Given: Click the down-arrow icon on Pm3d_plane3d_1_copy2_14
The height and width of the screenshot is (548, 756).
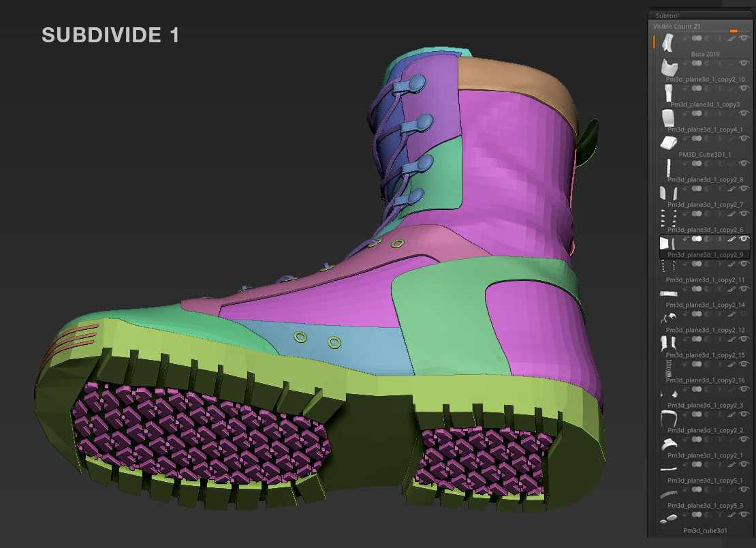Looking at the screenshot, I should pyautogui.click(x=684, y=289).
